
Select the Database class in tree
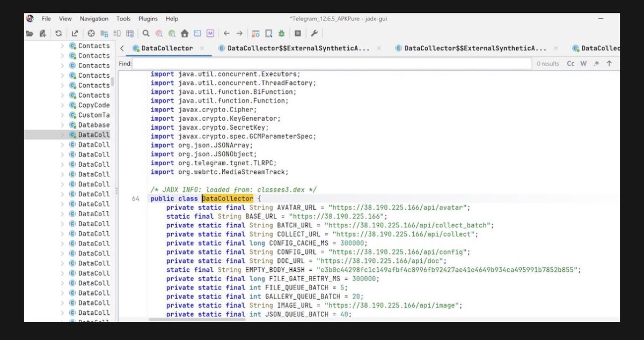94,125
